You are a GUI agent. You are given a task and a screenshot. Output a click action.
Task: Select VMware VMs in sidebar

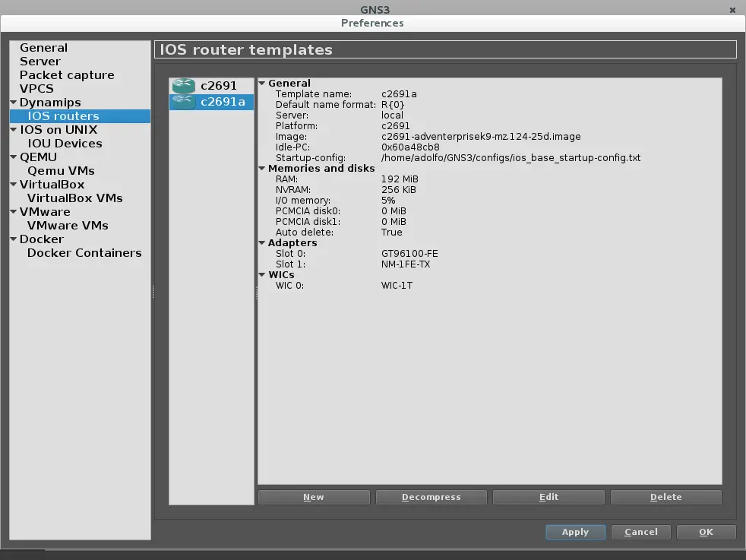(x=68, y=226)
